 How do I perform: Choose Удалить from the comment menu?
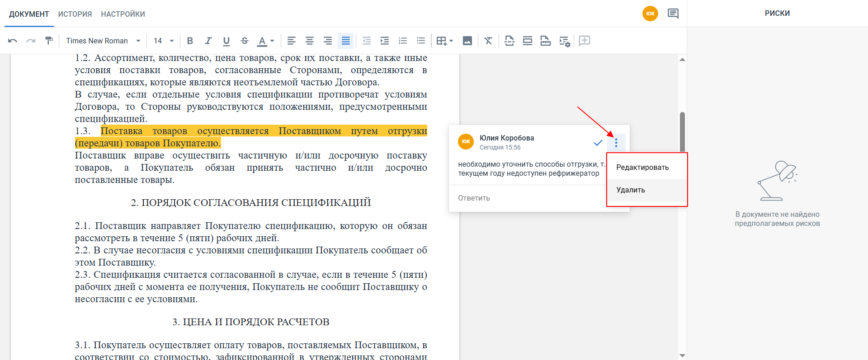(631, 190)
